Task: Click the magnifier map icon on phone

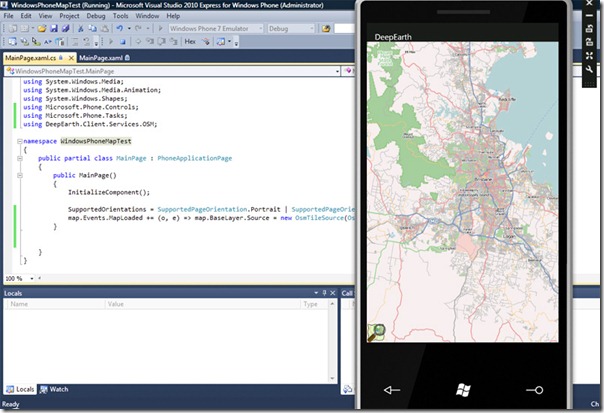Action: [x=376, y=333]
